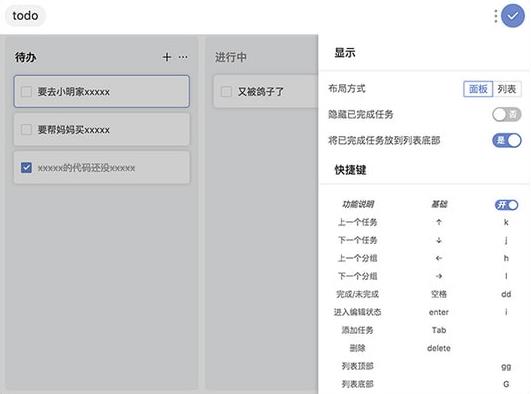Click the 功能说明 column header

(358, 204)
